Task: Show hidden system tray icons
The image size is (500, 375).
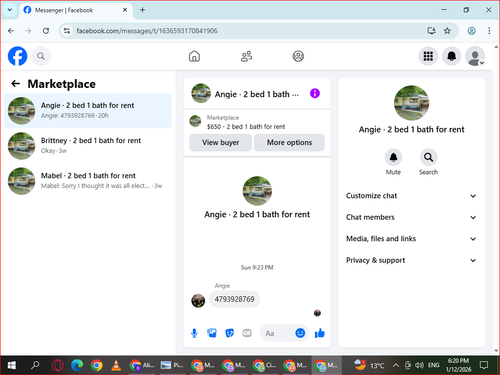Action: [x=395, y=365]
